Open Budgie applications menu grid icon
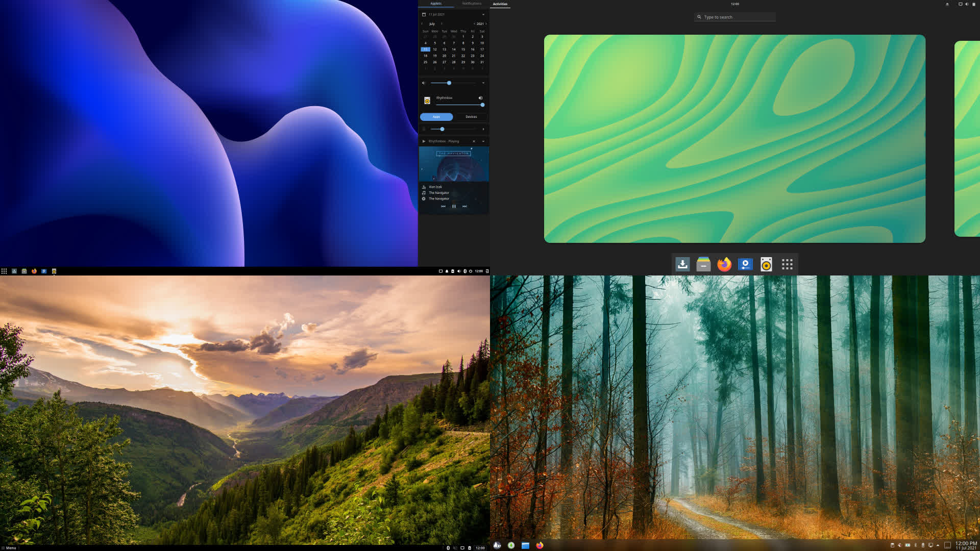 4,271
